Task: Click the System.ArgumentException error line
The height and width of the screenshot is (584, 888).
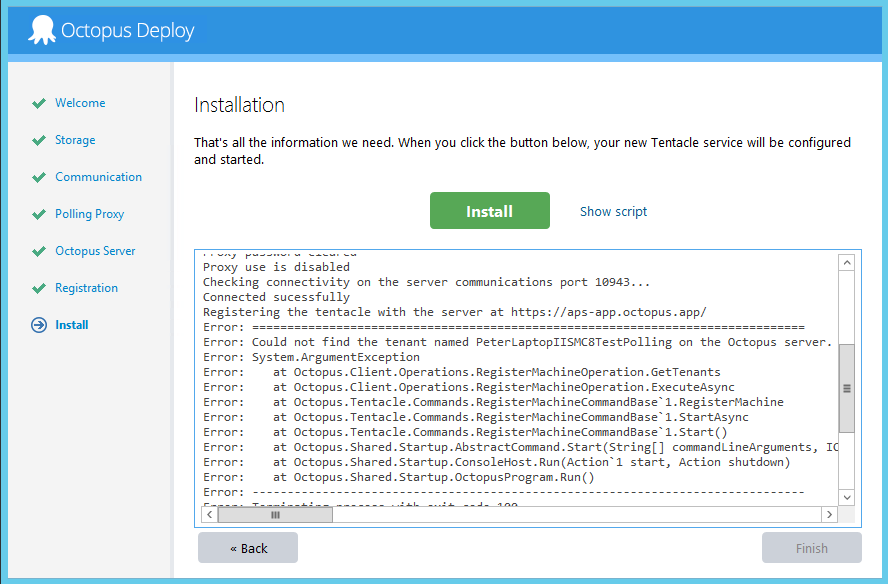Action: (x=311, y=357)
